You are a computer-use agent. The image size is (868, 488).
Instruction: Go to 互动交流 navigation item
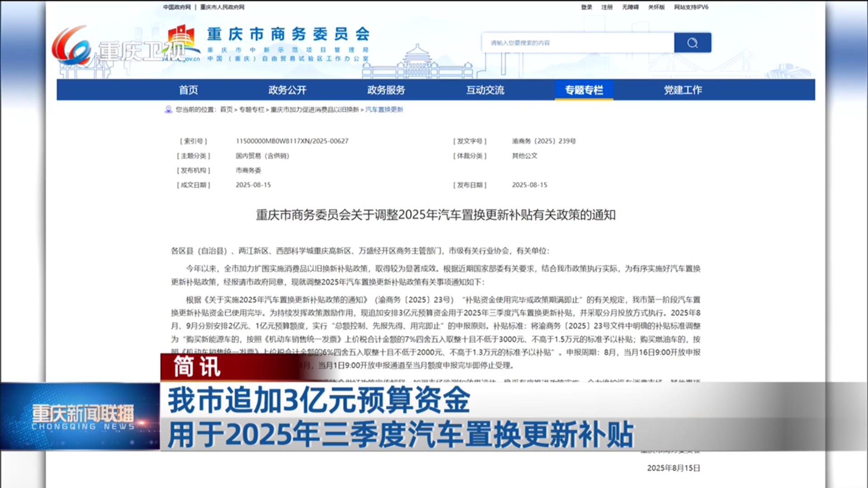point(485,90)
